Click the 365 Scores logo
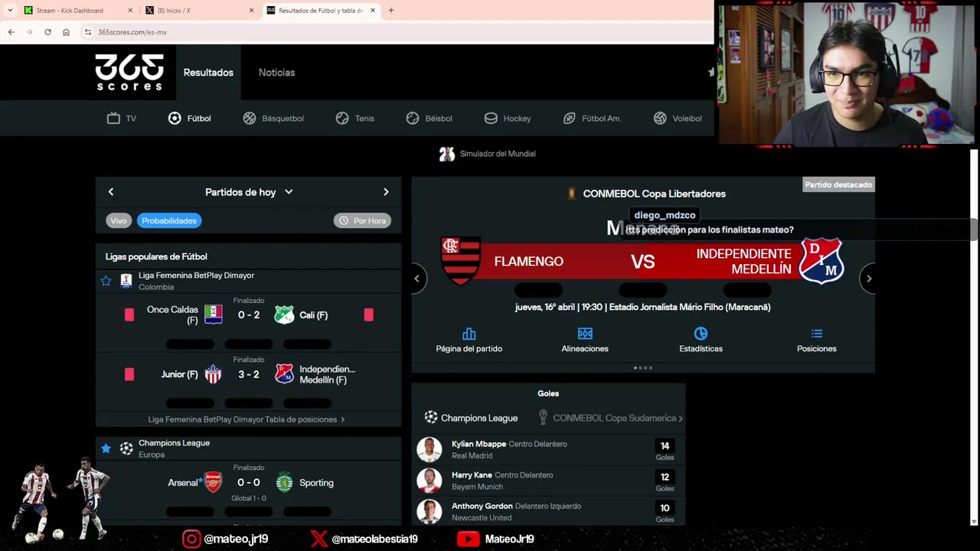 (x=129, y=72)
